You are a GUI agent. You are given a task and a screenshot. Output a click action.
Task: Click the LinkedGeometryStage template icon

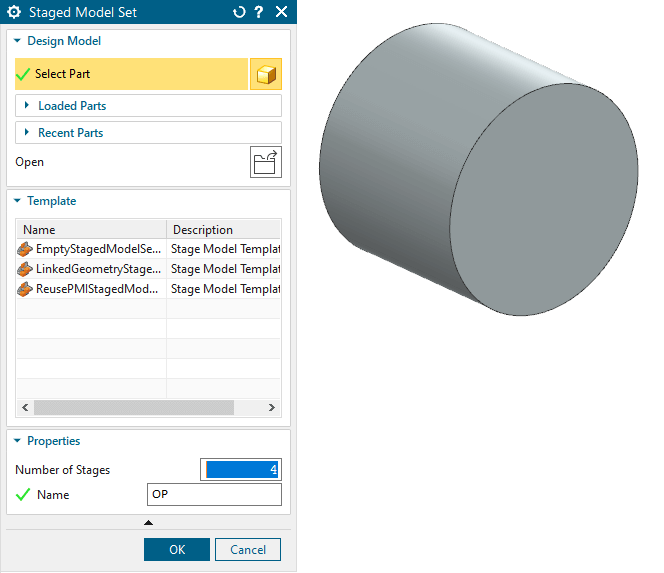click(x=25, y=269)
